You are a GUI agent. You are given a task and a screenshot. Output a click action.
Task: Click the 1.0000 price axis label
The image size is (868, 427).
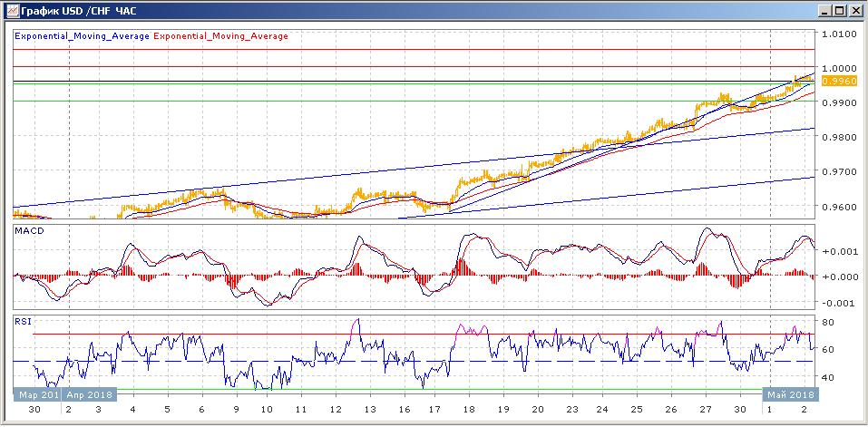click(839, 69)
